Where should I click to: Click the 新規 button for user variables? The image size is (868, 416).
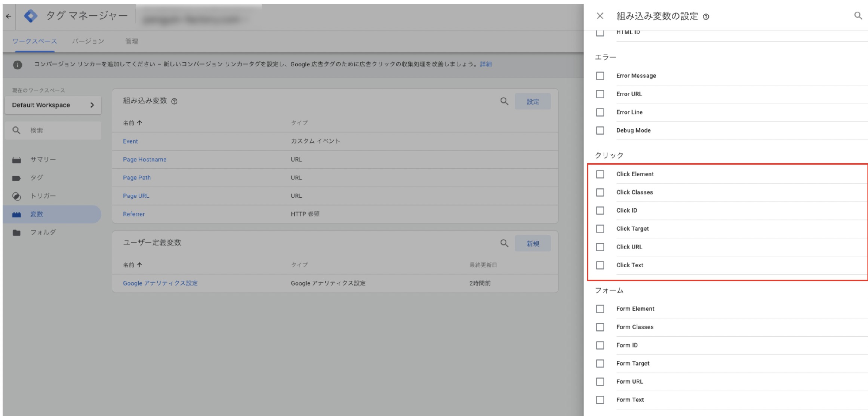pos(532,243)
